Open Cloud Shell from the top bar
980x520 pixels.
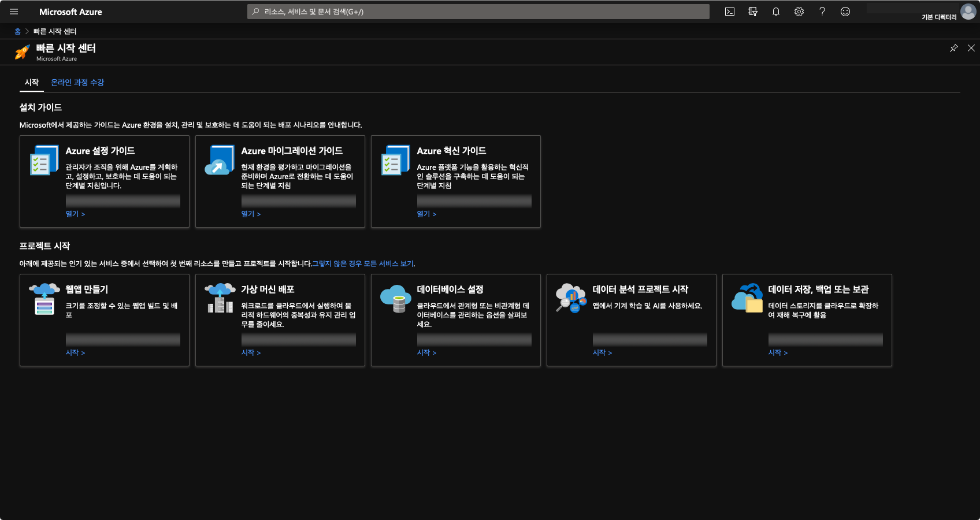pyautogui.click(x=730, y=12)
